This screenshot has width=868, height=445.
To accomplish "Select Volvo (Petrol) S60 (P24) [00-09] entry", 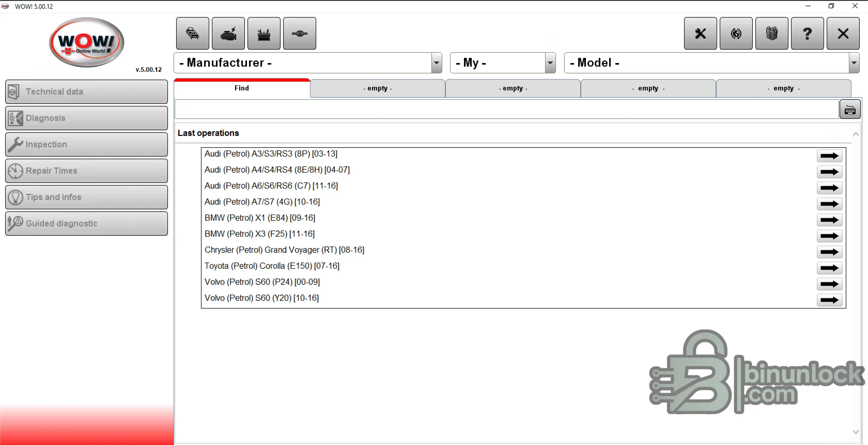I will pos(262,282).
